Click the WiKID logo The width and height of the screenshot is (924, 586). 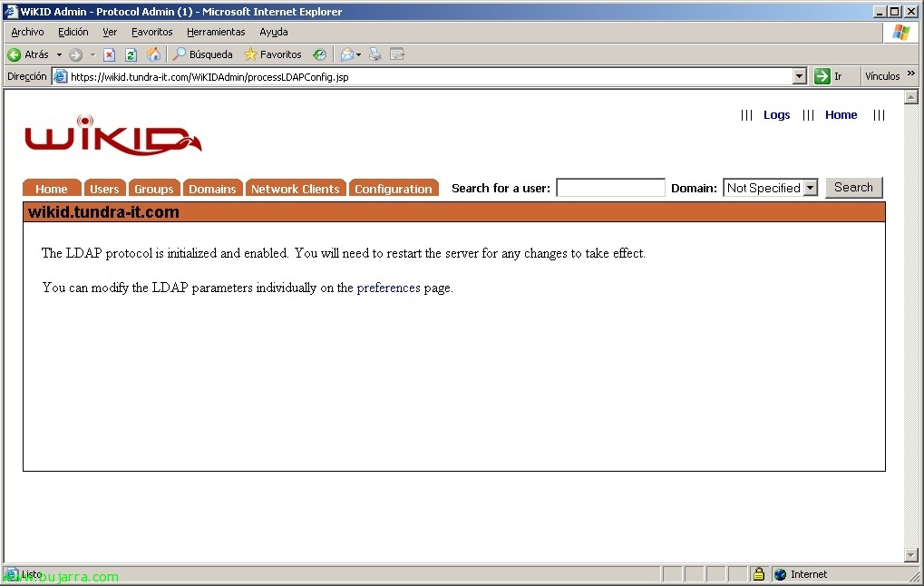(113, 135)
